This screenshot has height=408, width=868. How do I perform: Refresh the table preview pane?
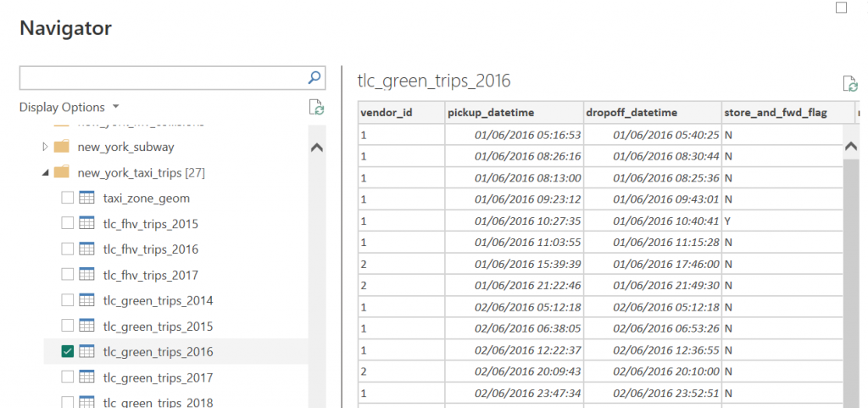(x=849, y=83)
